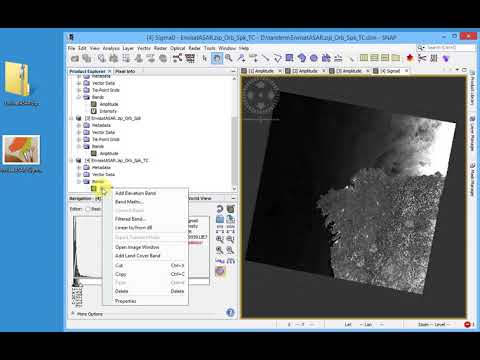Click the red status bar icon
The image size is (480, 360).
point(467,324)
